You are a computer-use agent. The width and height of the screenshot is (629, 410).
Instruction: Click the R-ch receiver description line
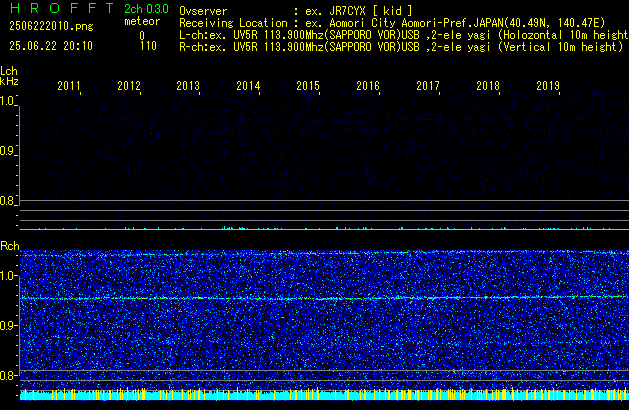pos(401,47)
